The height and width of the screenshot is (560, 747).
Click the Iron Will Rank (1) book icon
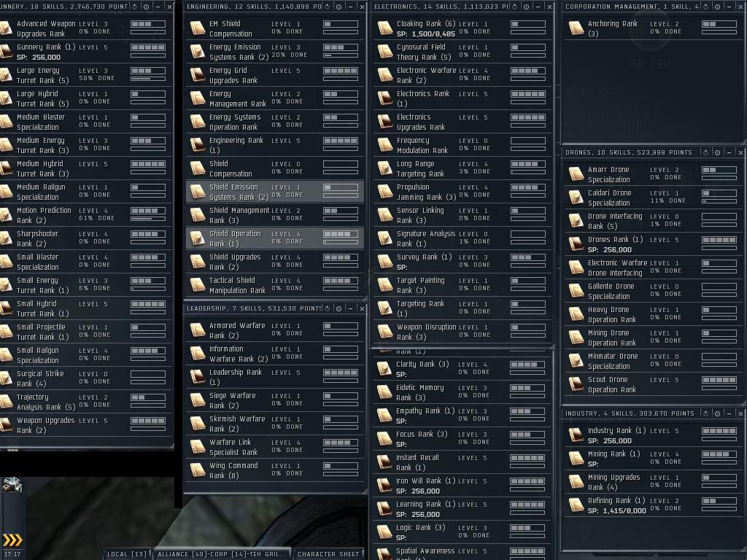click(384, 485)
